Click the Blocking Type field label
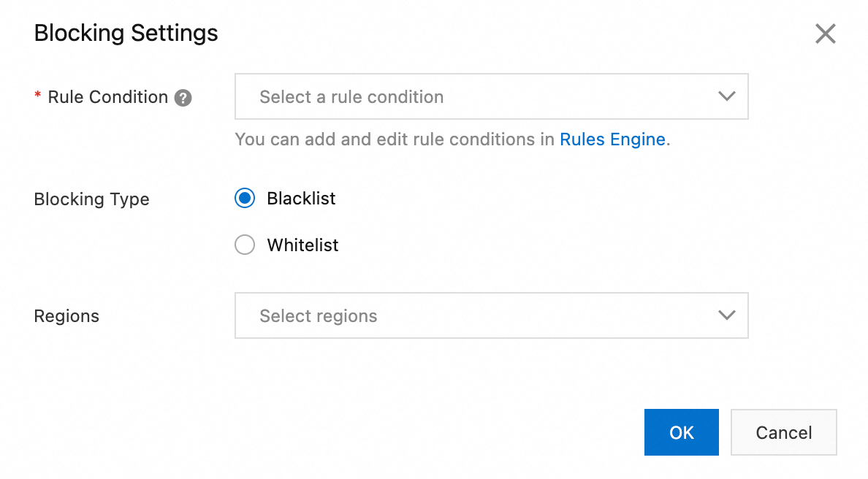 pyautogui.click(x=91, y=199)
